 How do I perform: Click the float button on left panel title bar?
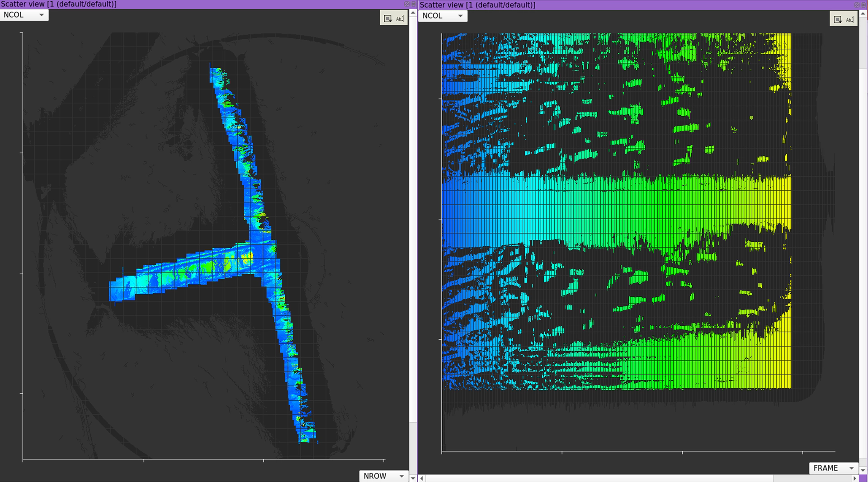[407, 4]
